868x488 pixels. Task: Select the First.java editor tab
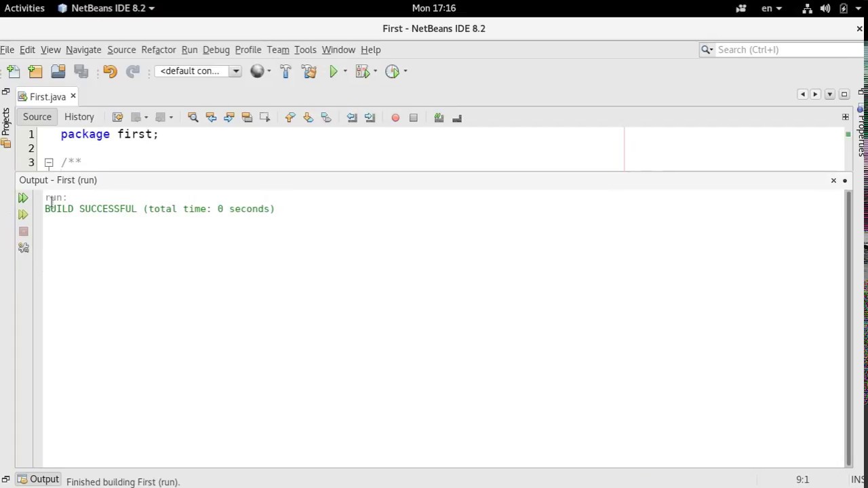(47, 97)
